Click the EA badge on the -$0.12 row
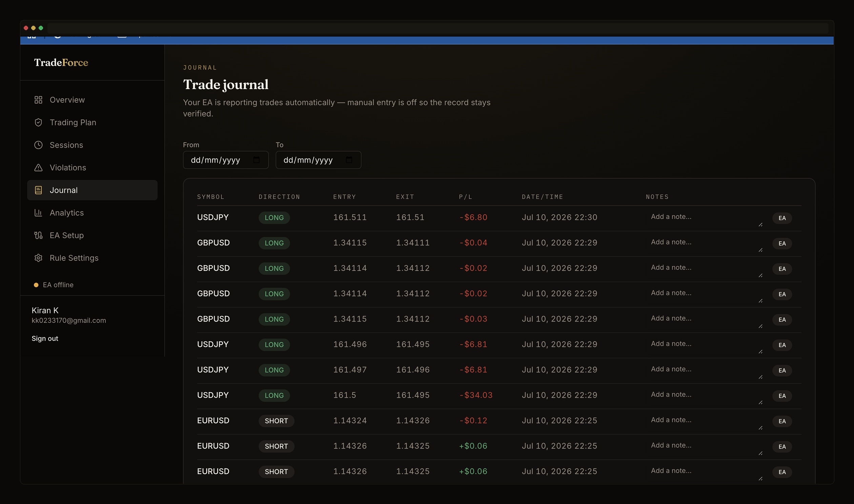Viewport: 854px width, 504px height. (782, 421)
